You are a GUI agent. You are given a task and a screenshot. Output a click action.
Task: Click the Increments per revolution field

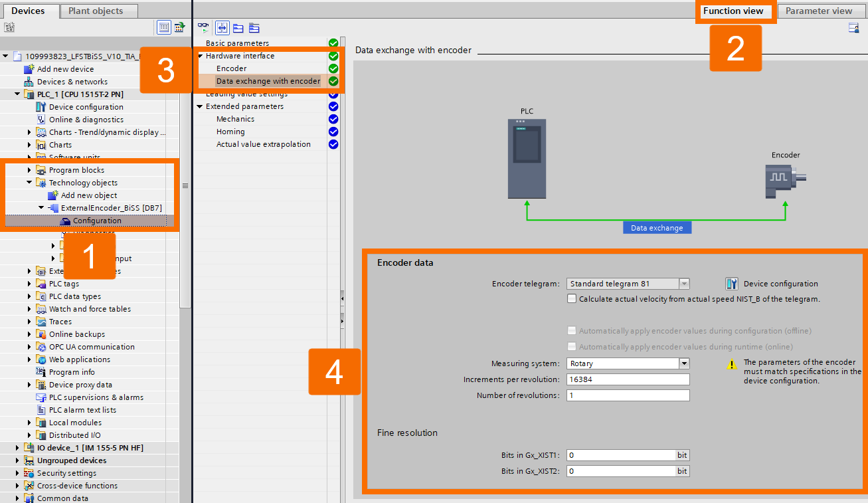tap(628, 379)
